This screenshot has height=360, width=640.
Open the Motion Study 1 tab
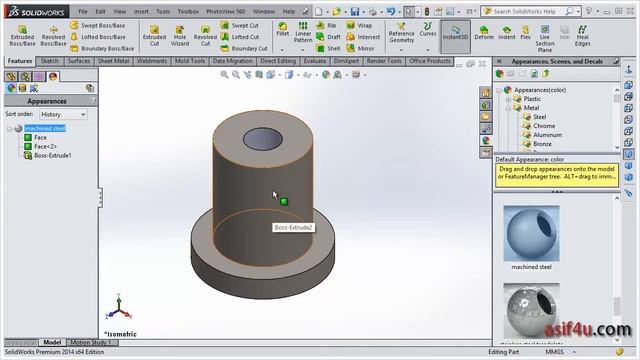(x=91, y=342)
